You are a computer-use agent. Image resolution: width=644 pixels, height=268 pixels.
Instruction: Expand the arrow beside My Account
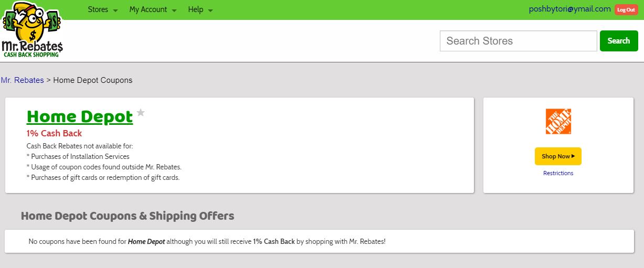tap(174, 10)
